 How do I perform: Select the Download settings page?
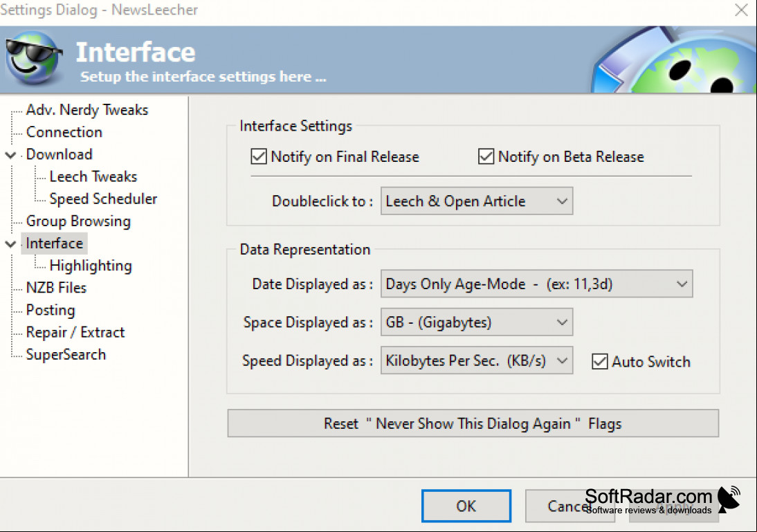click(59, 154)
